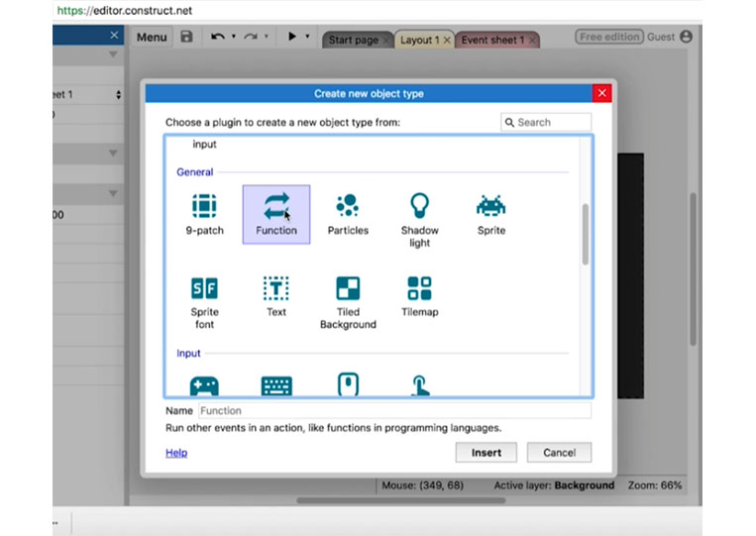Collapse the second left panel section arrow

[113, 154]
